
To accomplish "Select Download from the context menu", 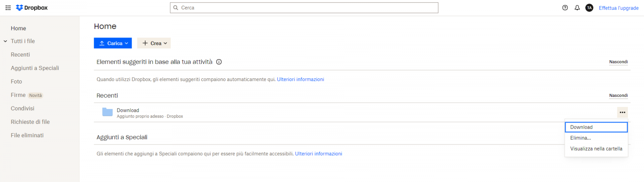I will 596,127.
